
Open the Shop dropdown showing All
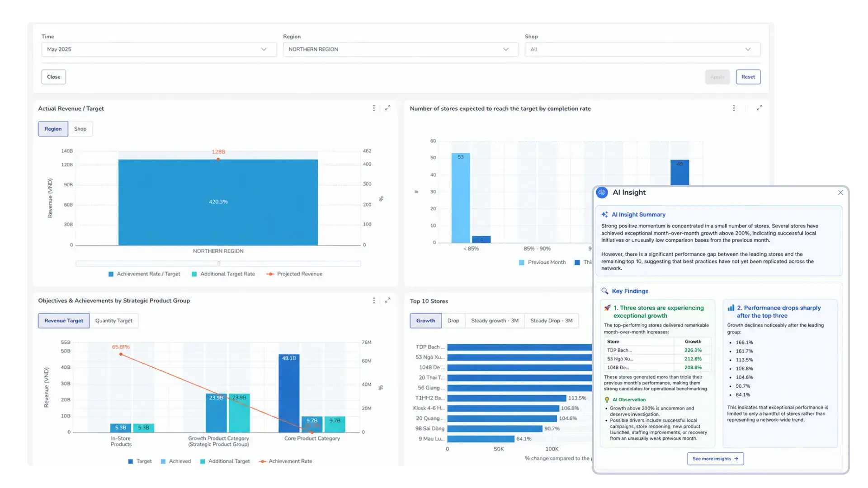point(642,49)
